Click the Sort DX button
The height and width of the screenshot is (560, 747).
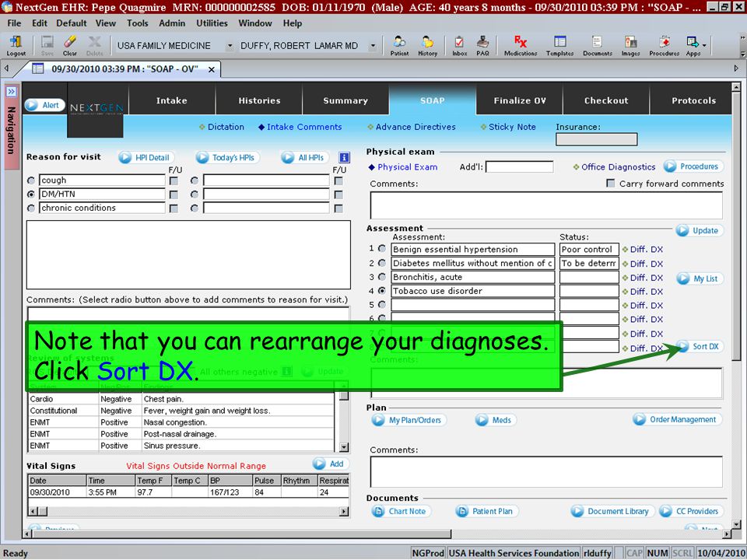[x=700, y=347]
